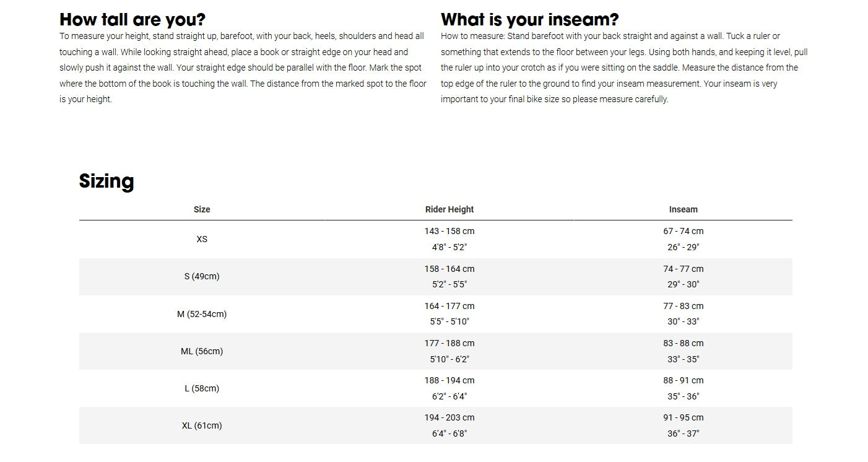868x462 pixels.
Task: Click the L (58cm) size label
Action: pos(202,388)
